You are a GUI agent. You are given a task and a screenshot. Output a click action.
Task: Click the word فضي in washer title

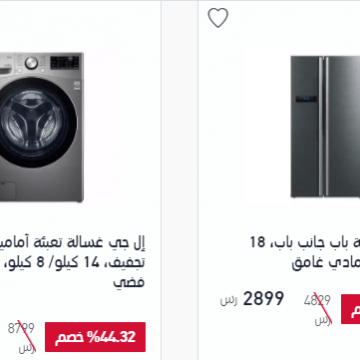(129, 282)
